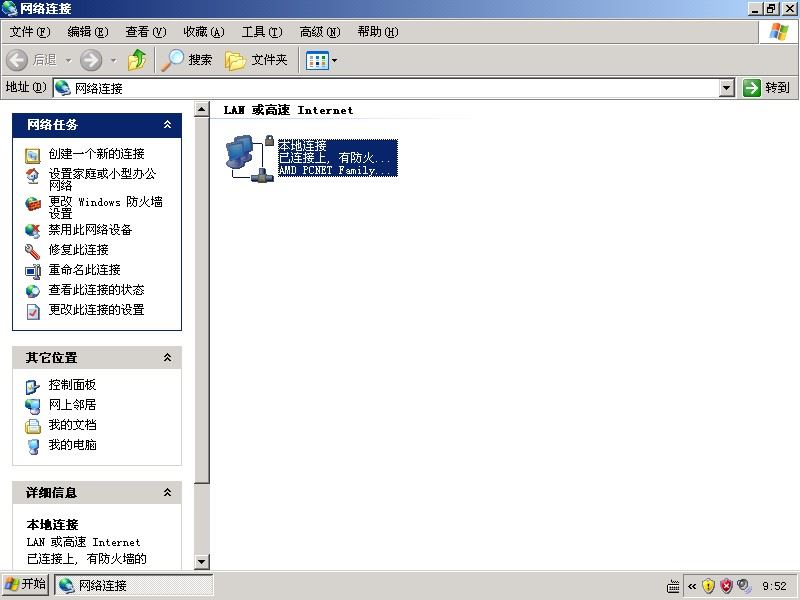Click the red security shield tray icon
Viewport: 800px width, 600px height.
pos(726,586)
